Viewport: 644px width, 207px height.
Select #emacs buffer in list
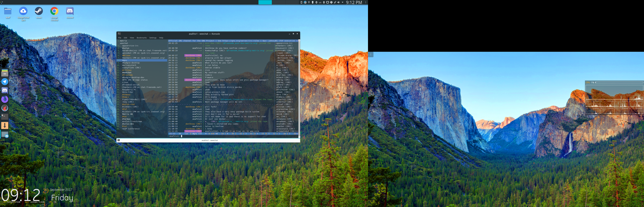click(126, 97)
